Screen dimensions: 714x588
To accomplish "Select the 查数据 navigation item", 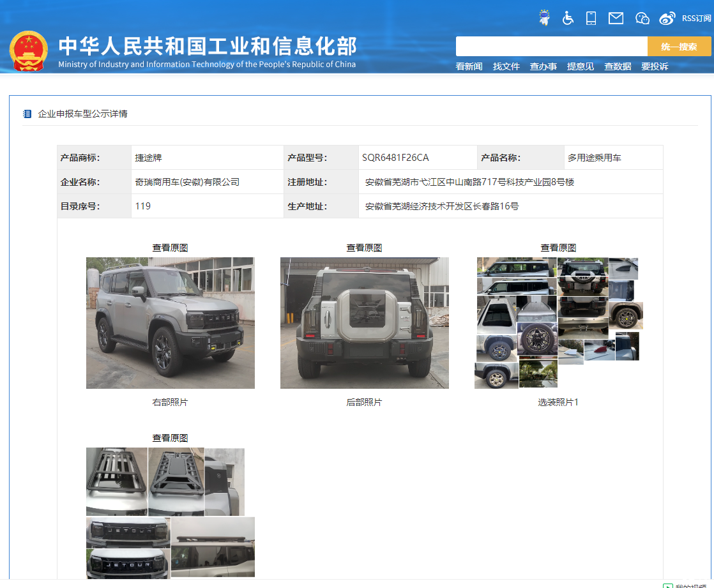I will 618,66.
